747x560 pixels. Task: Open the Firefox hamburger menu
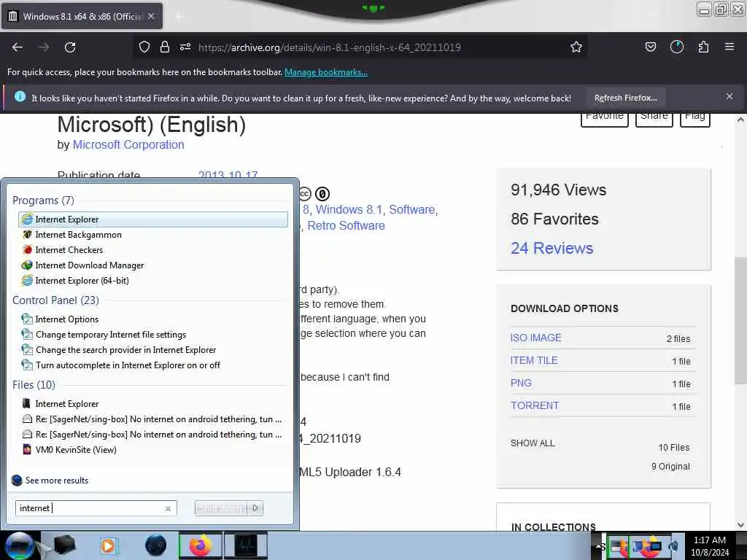729,47
